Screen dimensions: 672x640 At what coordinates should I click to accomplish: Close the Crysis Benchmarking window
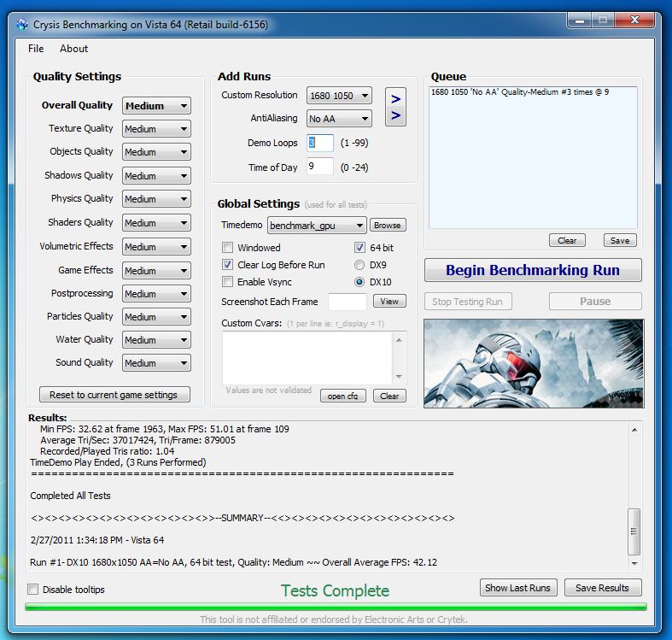click(634, 21)
